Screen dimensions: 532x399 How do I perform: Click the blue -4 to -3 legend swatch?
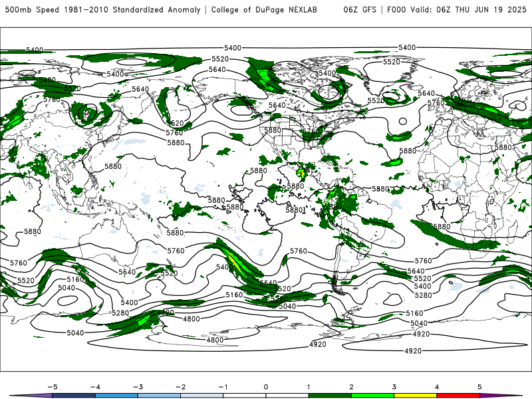[116, 396]
